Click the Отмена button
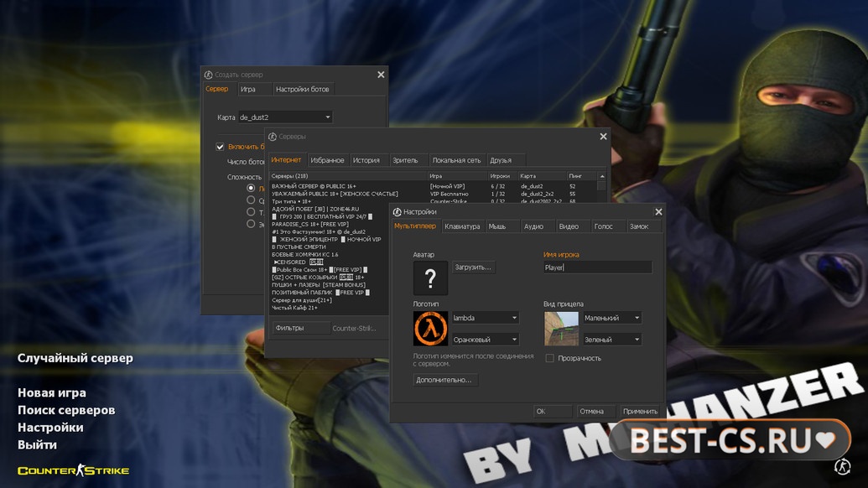 tap(595, 411)
